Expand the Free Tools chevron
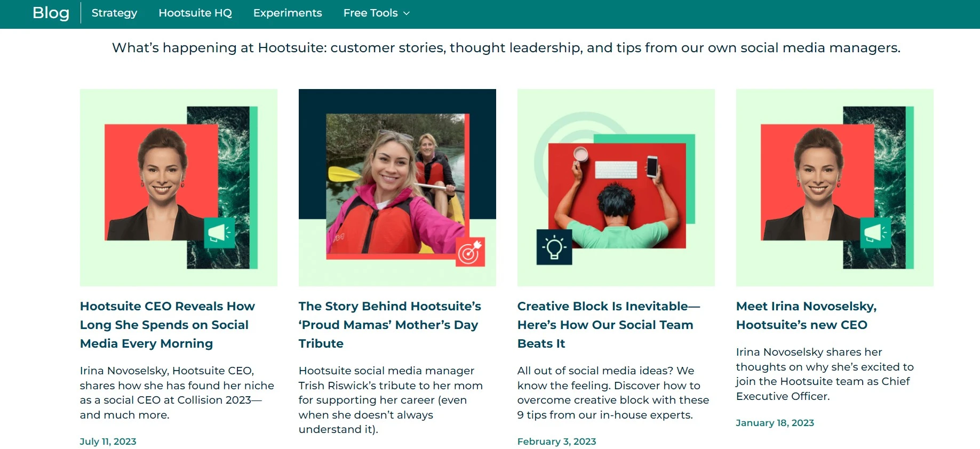Screen dimensions: 980x449 coord(407,13)
